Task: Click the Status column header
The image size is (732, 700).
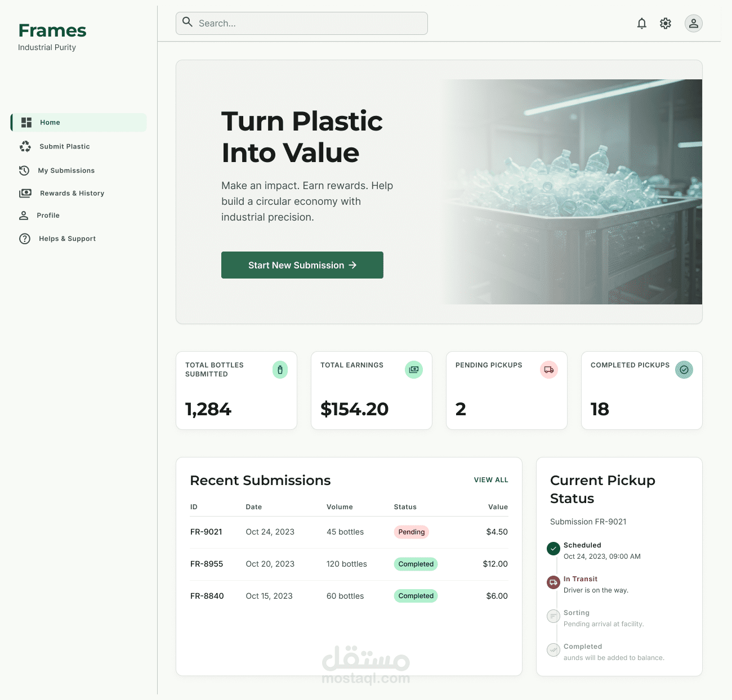Action: point(405,507)
